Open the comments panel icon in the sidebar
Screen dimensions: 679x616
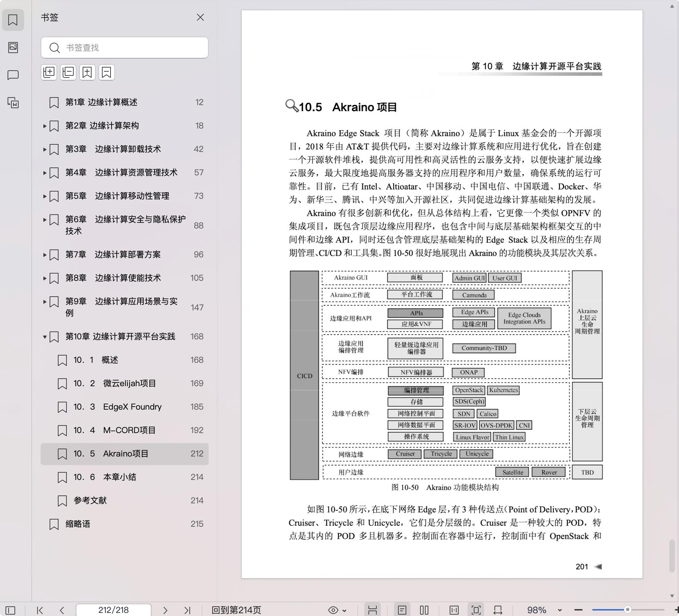click(x=13, y=75)
